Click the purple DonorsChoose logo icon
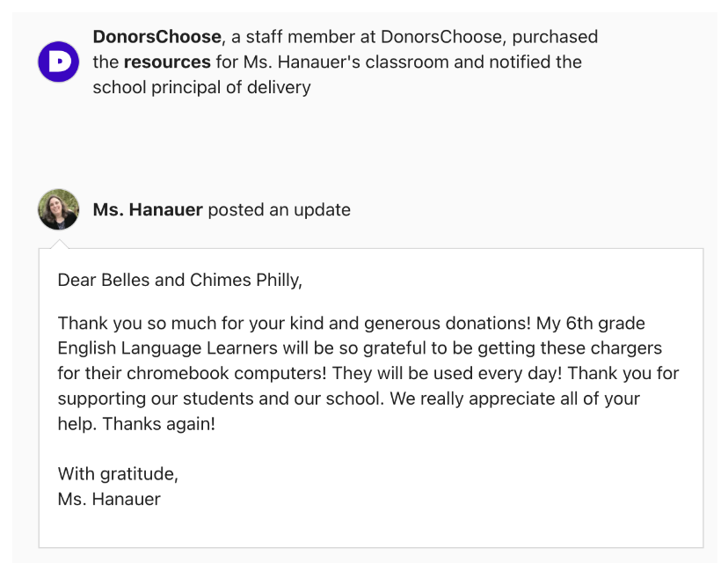This screenshot has height=570, width=728. 58,62
